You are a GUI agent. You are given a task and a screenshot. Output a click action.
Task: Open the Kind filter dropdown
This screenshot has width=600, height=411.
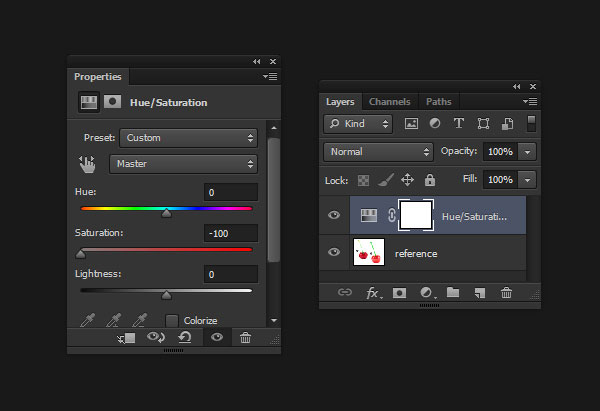358,124
